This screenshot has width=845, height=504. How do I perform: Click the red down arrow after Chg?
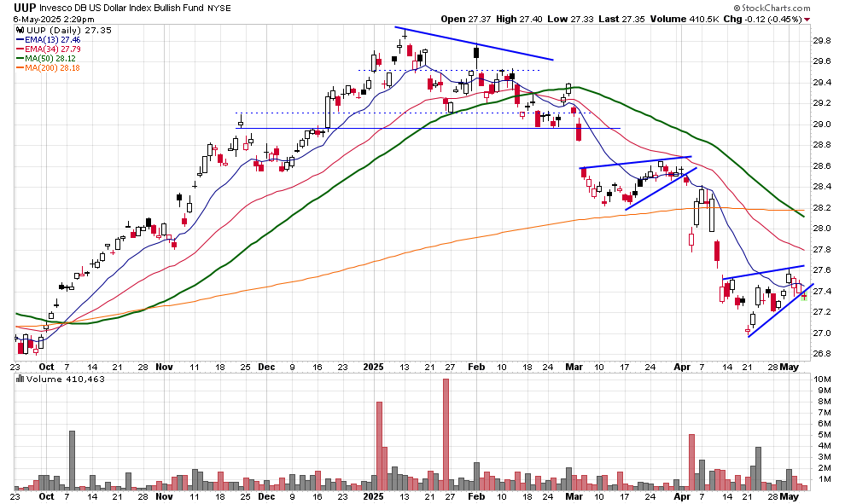pos(807,20)
